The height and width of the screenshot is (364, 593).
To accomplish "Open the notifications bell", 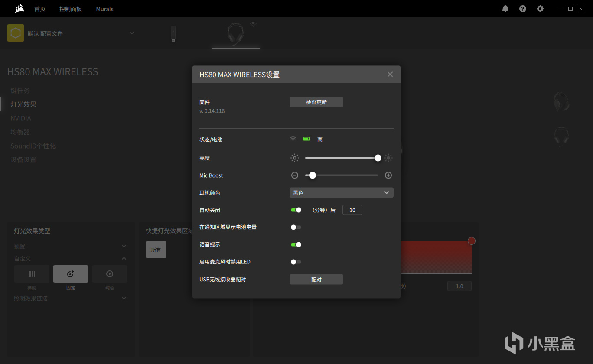I will coord(505,9).
